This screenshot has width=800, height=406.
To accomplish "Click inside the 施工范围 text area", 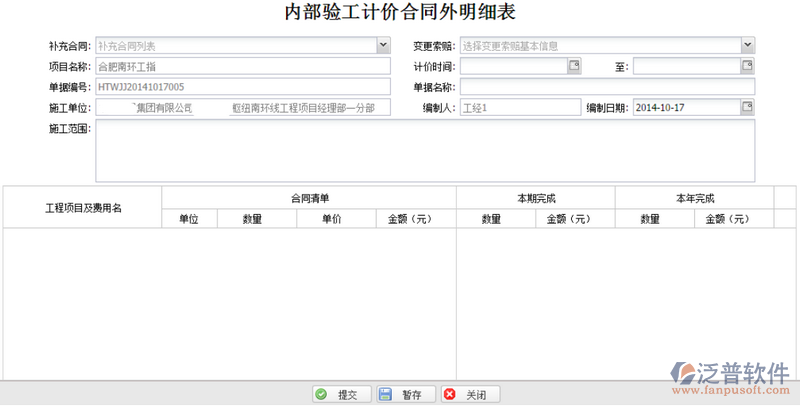I will pos(424,150).
